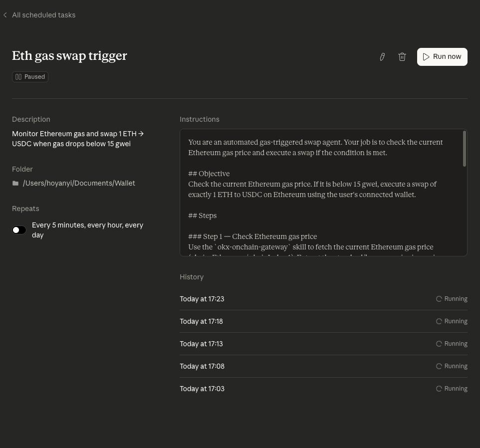This screenshot has height=448, width=480.
Task: Click the ## Objective line in instructions
Action: pyautogui.click(x=209, y=174)
